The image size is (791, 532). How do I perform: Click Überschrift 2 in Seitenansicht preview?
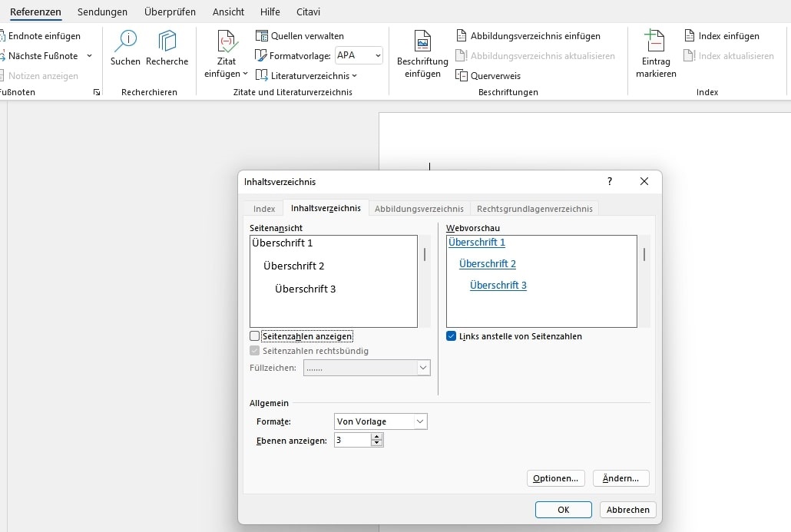coord(293,266)
